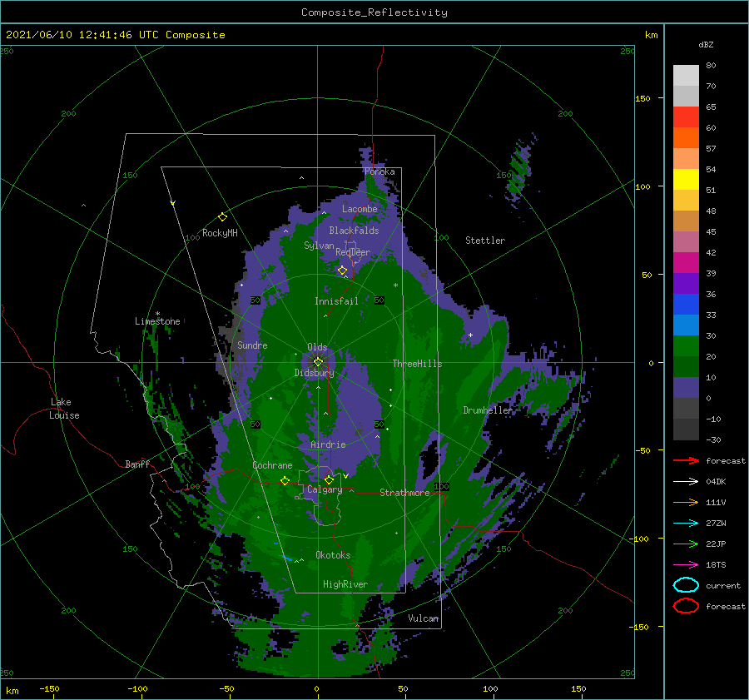Click the magenta 18TS arrow icon

coord(686,565)
